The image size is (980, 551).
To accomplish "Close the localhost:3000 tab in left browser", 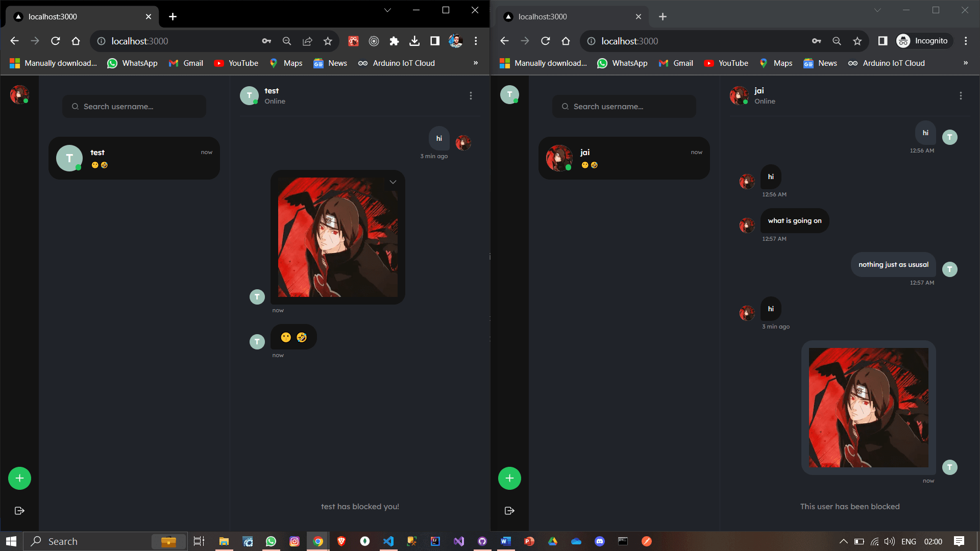I will coord(149,16).
